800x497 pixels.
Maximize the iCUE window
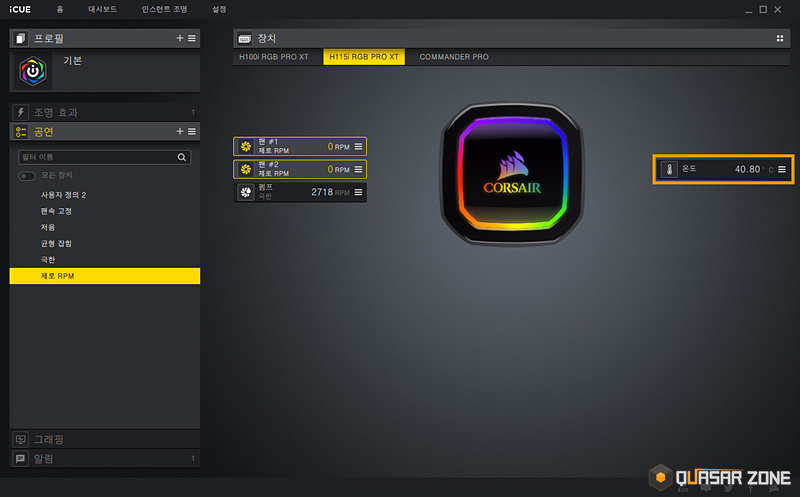[x=763, y=9]
